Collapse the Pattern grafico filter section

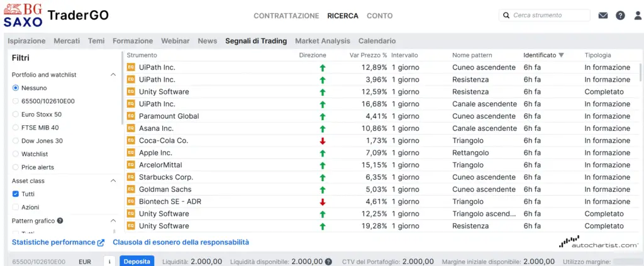coord(113,221)
